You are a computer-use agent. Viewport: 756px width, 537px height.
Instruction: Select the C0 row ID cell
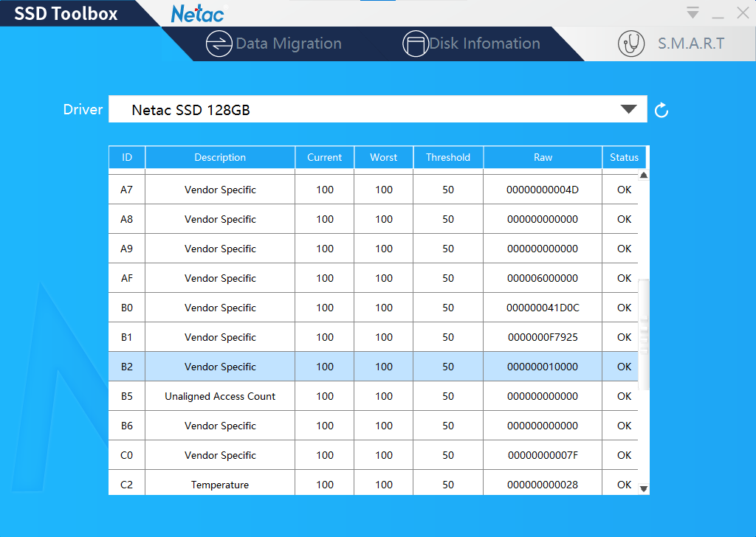pyautogui.click(x=127, y=455)
